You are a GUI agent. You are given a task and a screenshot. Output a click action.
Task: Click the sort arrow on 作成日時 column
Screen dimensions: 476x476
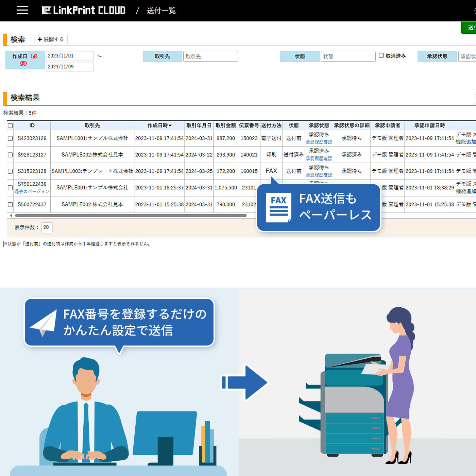170,125
